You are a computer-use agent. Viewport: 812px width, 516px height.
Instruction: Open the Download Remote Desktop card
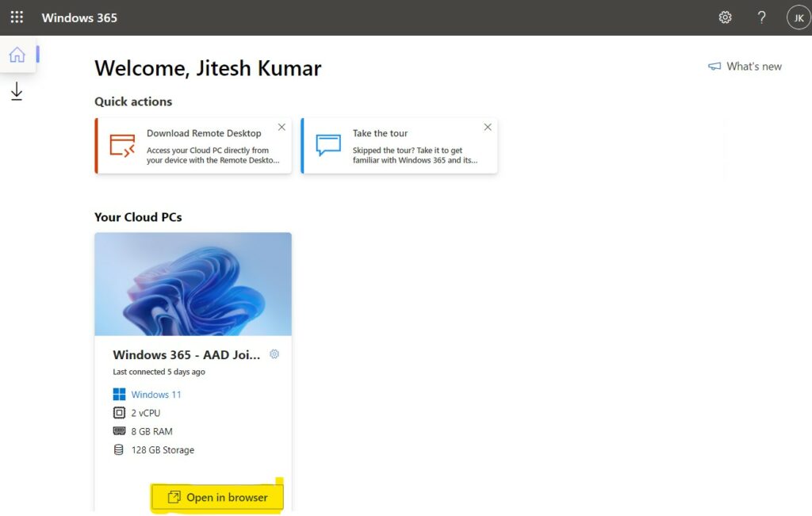pos(193,146)
